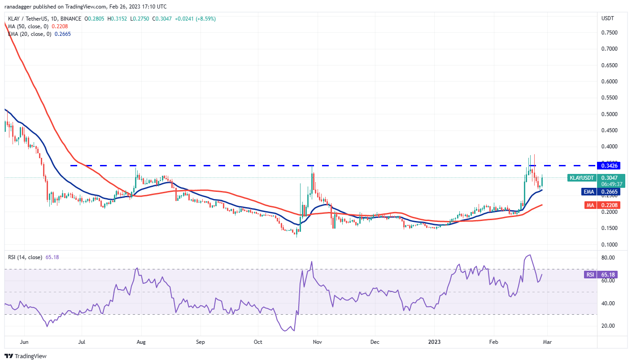Viewport: 632px width, 364px height.
Task: Select the RSI (14, close) indicator legend
Action: [x=26, y=257]
